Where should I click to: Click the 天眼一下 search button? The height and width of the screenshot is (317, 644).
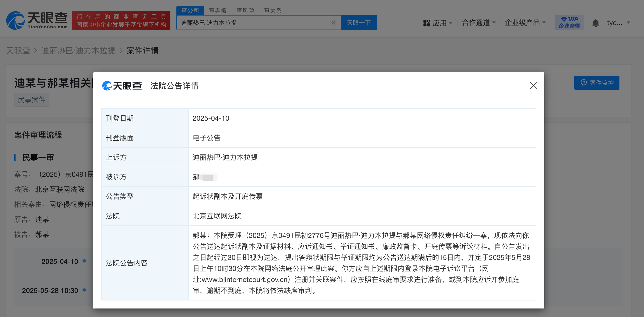359,23
